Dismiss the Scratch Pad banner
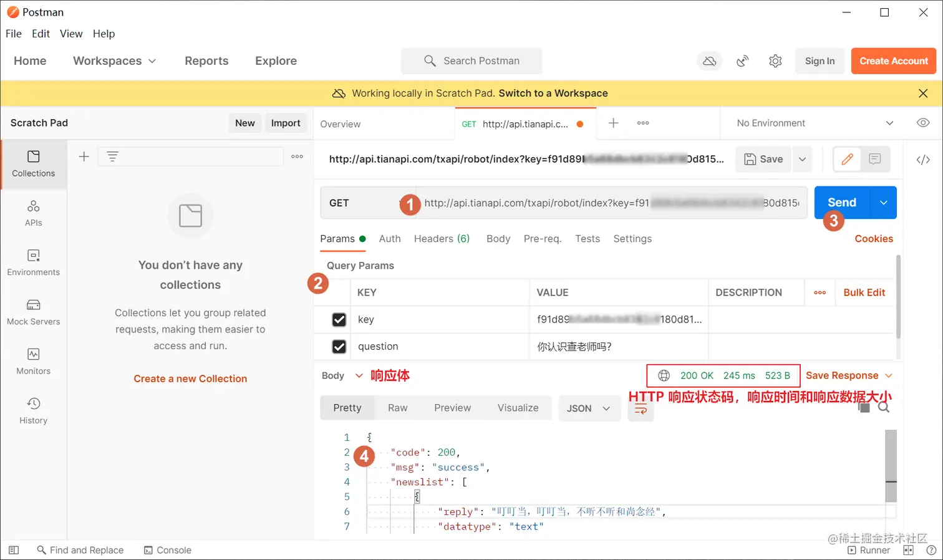 (923, 93)
